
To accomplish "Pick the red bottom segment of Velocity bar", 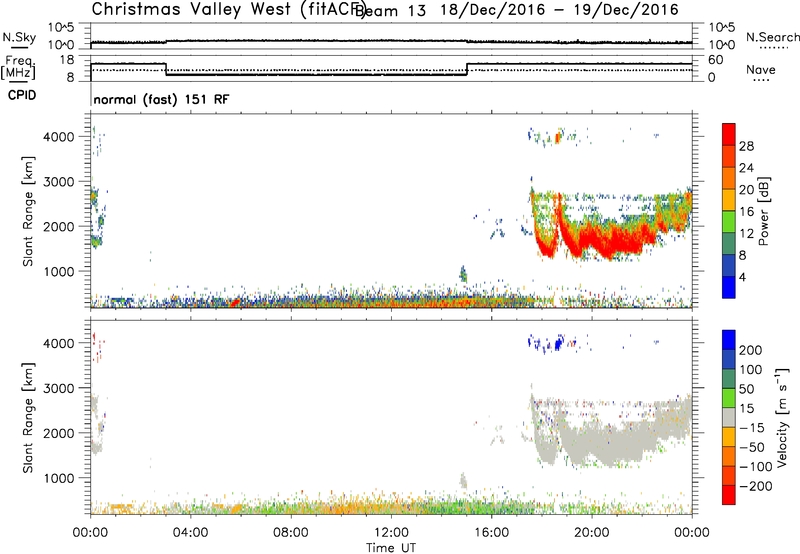I will (729, 495).
